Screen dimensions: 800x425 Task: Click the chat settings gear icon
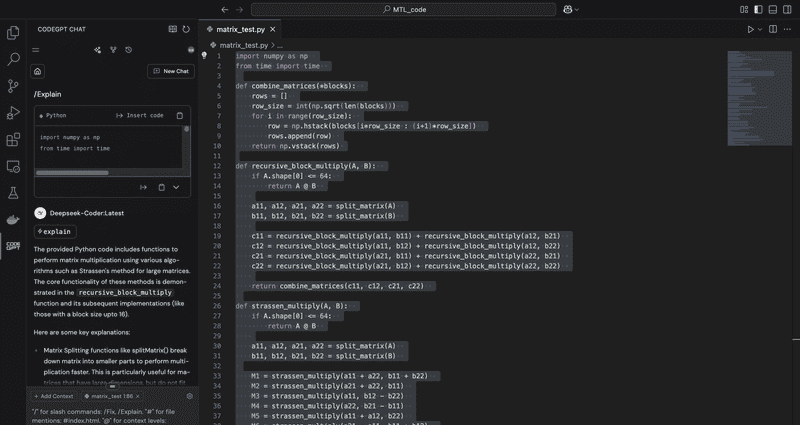[x=190, y=395]
